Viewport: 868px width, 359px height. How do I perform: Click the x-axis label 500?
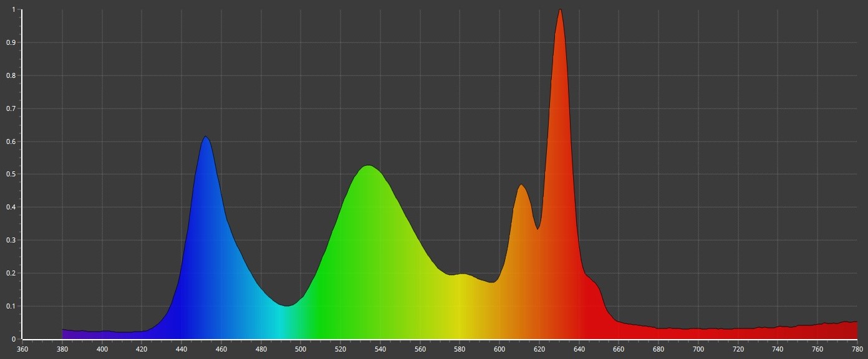[301, 350]
